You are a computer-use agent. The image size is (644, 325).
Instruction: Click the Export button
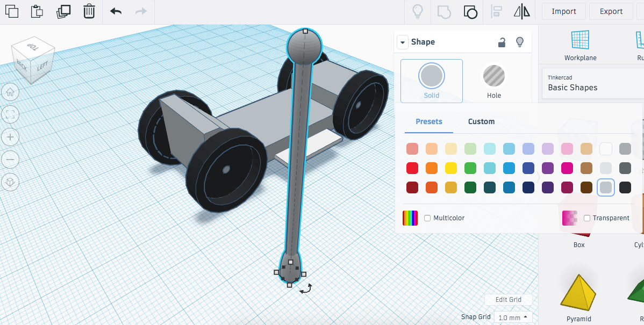pyautogui.click(x=611, y=11)
